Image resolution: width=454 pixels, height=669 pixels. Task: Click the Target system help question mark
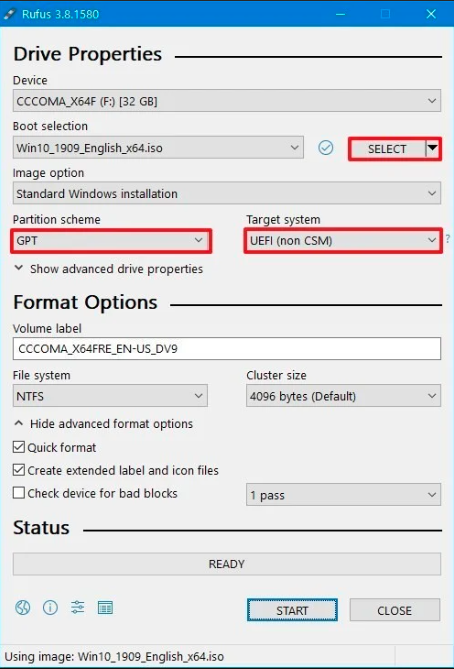(x=448, y=239)
